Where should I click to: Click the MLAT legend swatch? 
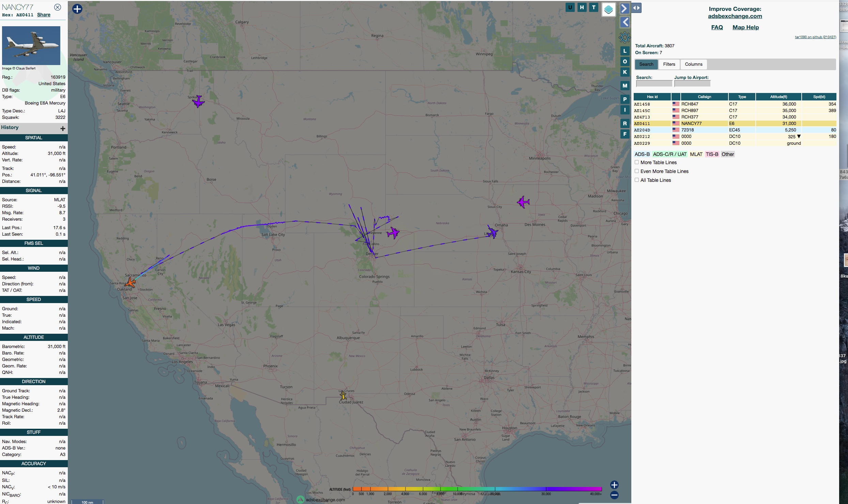tap(696, 154)
